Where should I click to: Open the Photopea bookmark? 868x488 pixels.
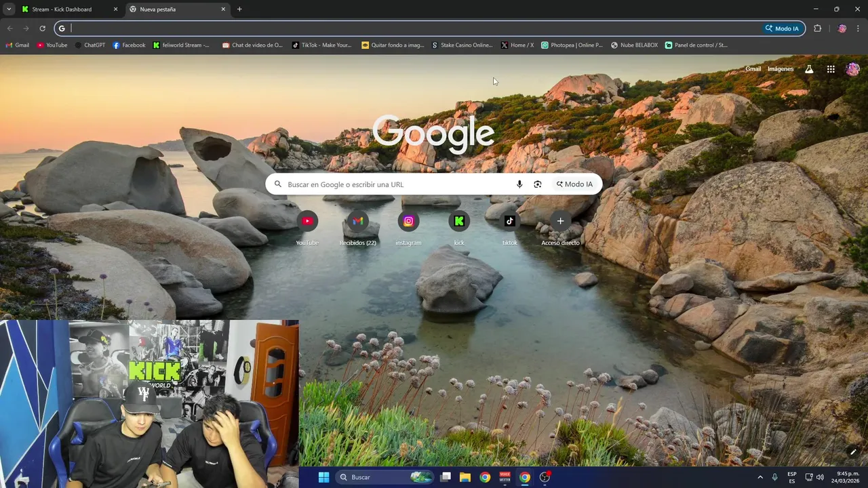(572, 45)
